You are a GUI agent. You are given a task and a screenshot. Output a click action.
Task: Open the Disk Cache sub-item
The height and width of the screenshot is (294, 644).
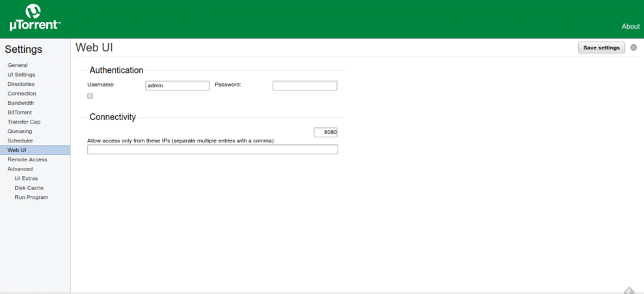click(x=29, y=188)
